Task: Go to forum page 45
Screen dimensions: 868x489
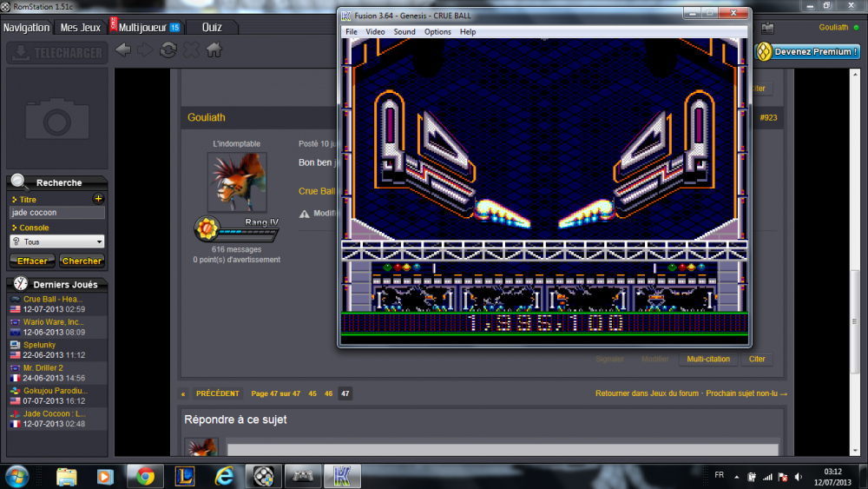Action: pos(312,393)
